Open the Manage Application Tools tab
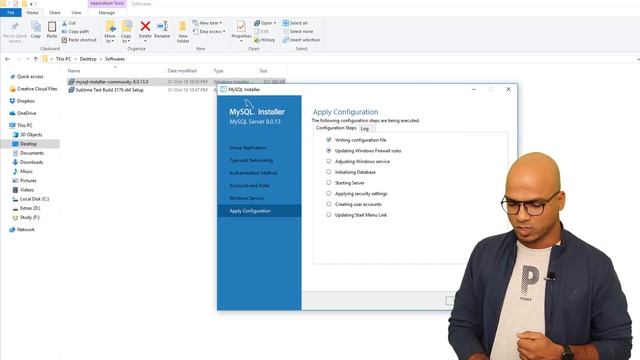The image size is (640, 360). click(107, 13)
